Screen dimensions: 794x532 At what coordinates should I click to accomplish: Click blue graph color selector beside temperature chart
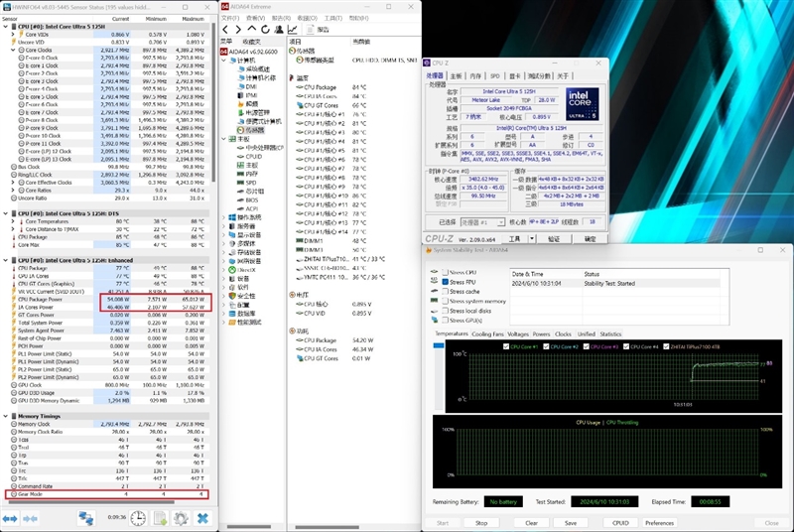click(x=439, y=345)
